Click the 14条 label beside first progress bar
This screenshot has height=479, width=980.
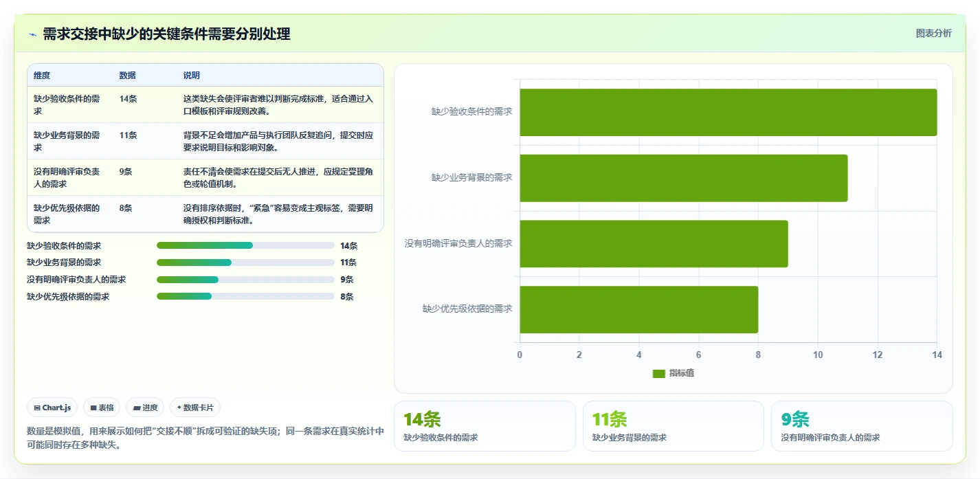[x=349, y=245]
